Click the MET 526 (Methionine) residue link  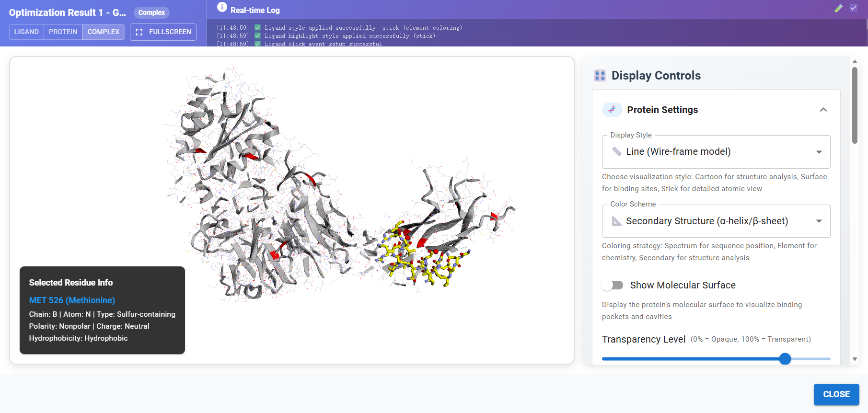(72, 300)
